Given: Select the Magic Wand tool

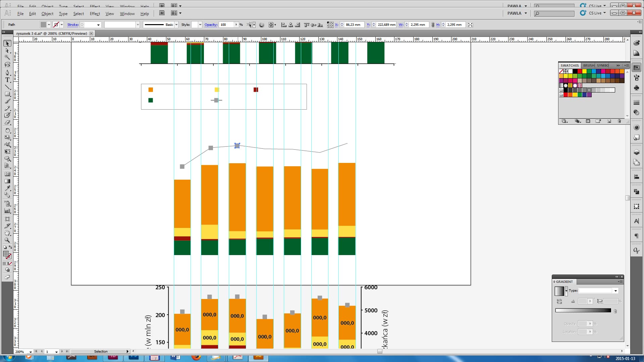Looking at the screenshot, I should pos(7,58).
